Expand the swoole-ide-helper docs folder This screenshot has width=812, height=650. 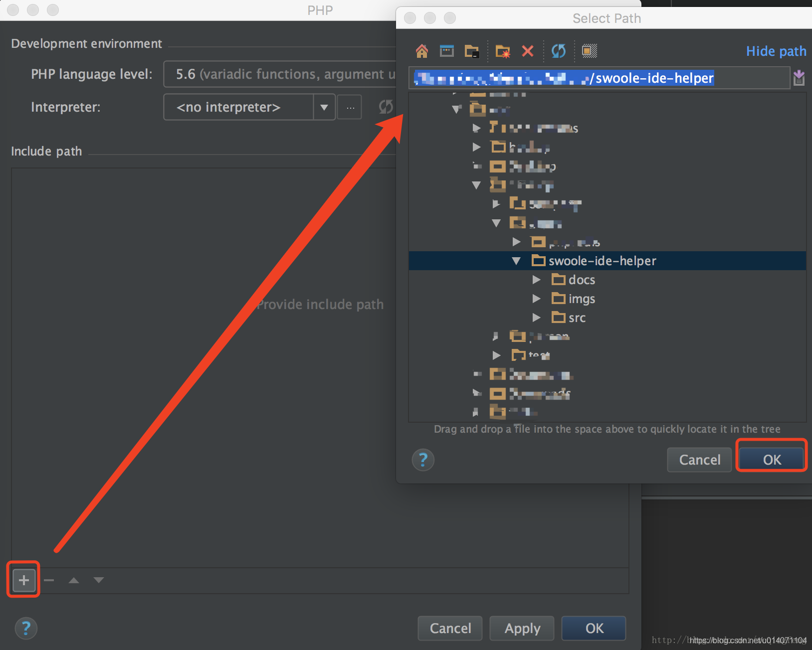point(537,280)
